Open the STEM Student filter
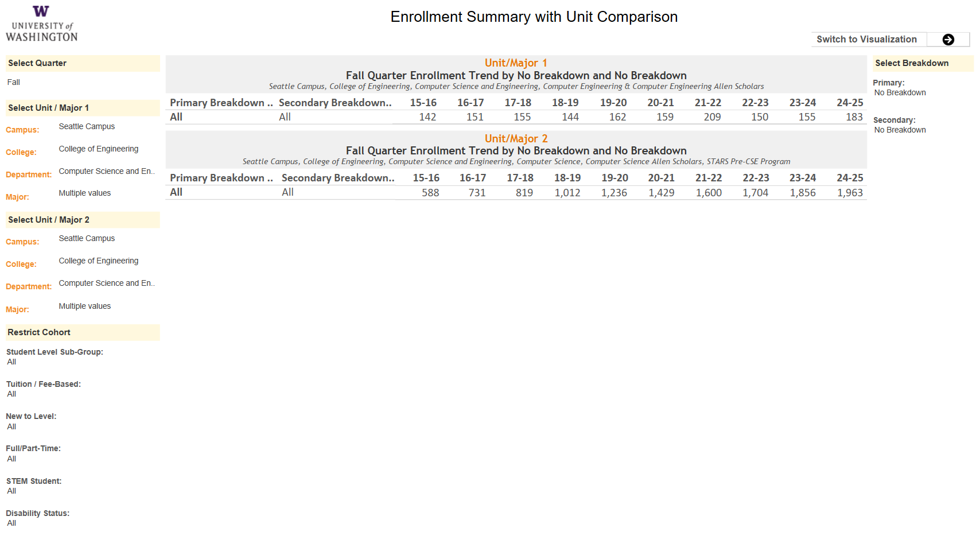This screenshot has width=980, height=551. pyautogui.click(x=82, y=491)
